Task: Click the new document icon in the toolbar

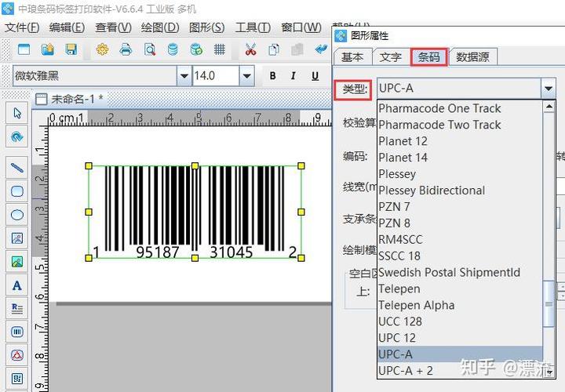Action: pos(24,49)
